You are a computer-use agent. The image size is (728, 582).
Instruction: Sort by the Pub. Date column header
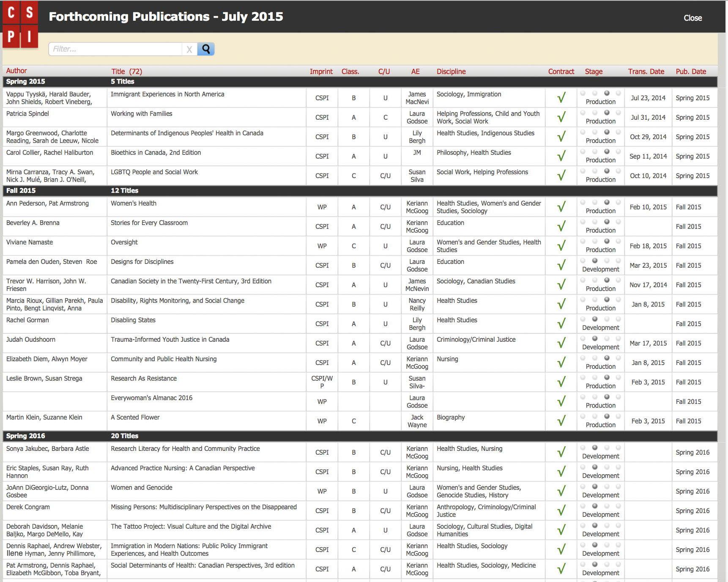(x=691, y=71)
